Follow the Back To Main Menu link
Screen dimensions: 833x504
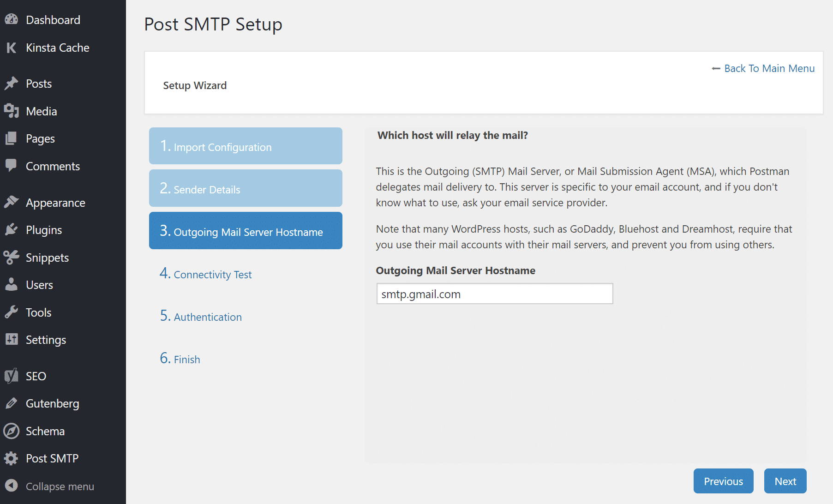coord(769,68)
